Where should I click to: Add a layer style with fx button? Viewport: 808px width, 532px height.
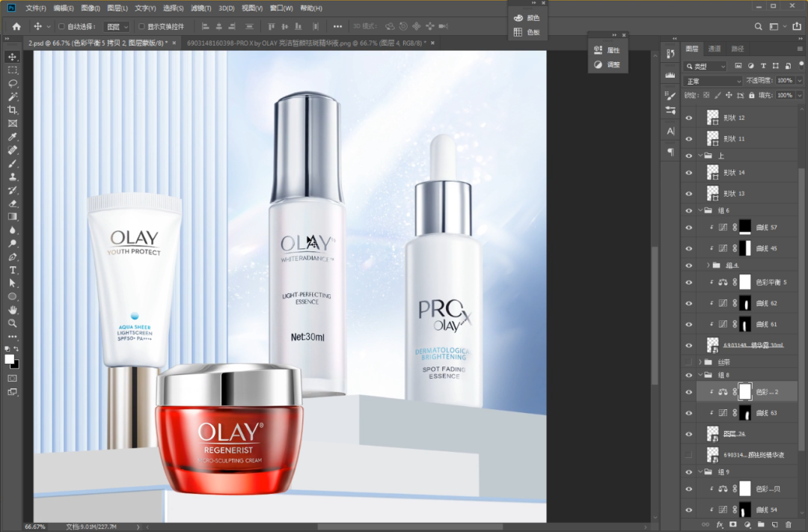pyautogui.click(x=720, y=525)
